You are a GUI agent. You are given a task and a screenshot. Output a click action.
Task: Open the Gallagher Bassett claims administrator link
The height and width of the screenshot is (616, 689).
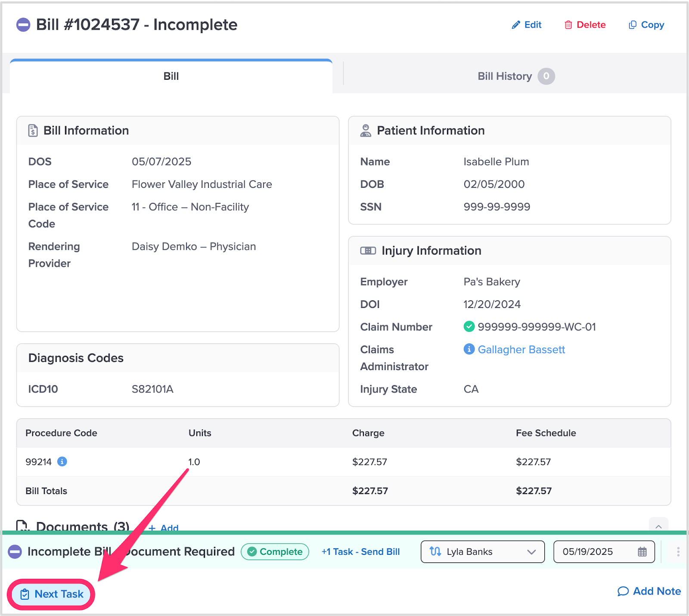coord(521,349)
